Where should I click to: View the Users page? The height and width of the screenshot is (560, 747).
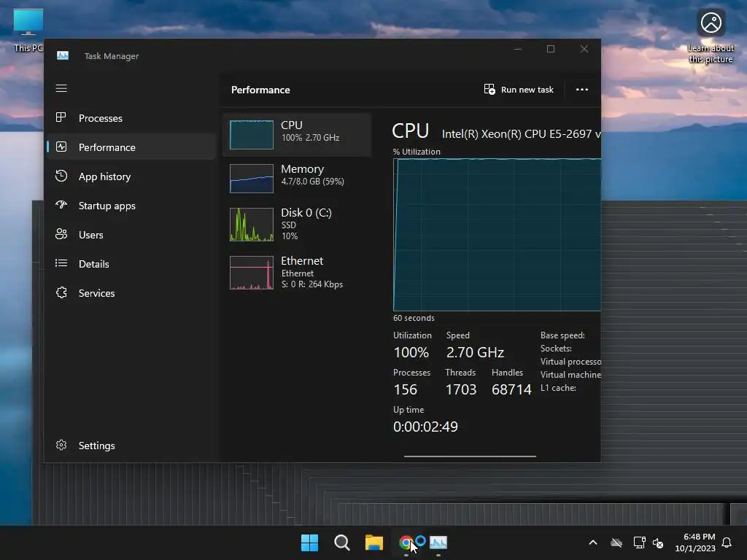[131, 235]
